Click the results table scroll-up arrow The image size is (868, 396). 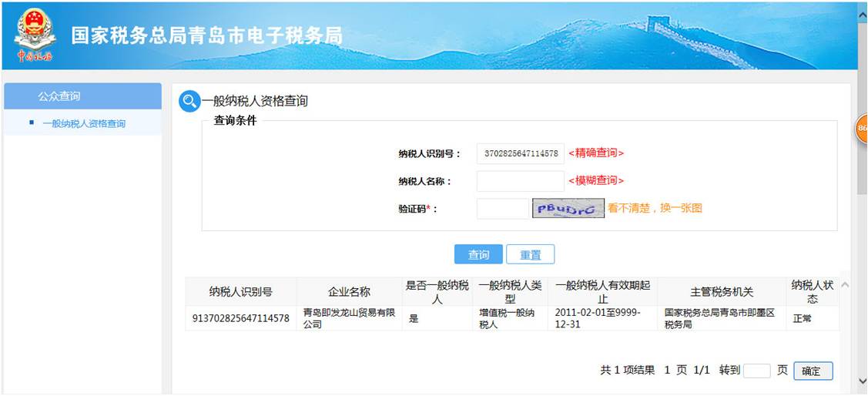[845, 285]
